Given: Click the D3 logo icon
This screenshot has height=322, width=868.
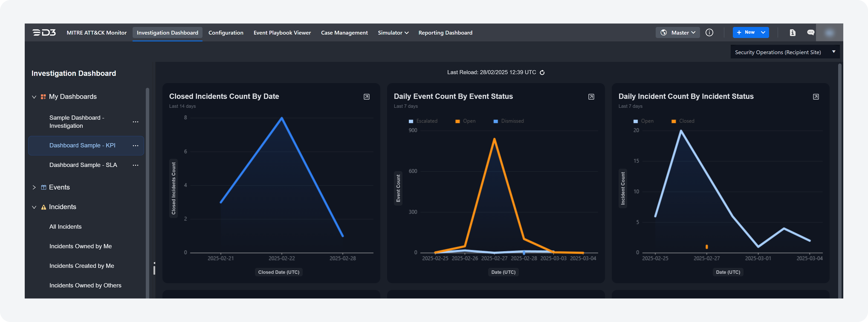Looking at the screenshot, I should (x=44, y=33).
